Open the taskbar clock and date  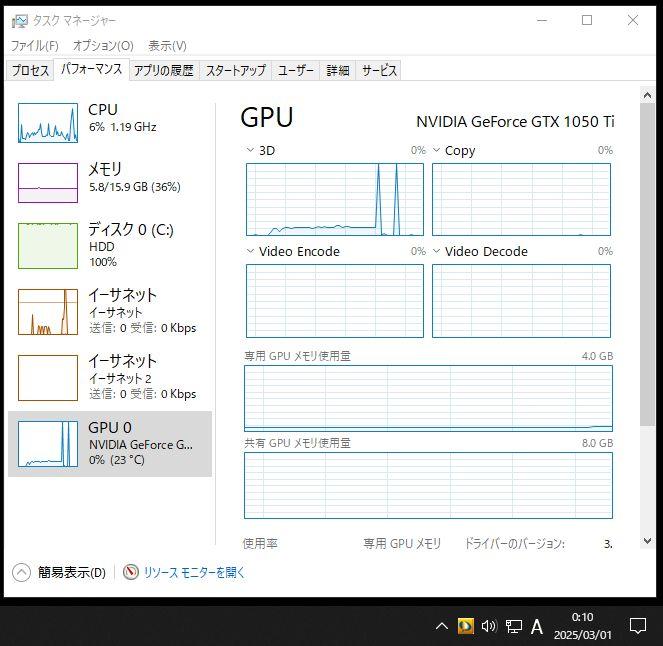coord(583,626)
